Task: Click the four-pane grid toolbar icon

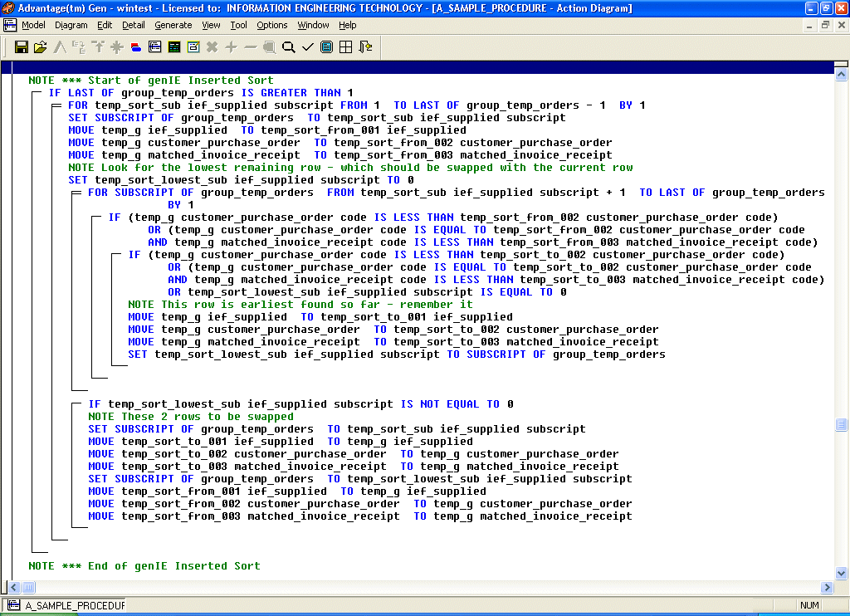Action: [345, 47]
